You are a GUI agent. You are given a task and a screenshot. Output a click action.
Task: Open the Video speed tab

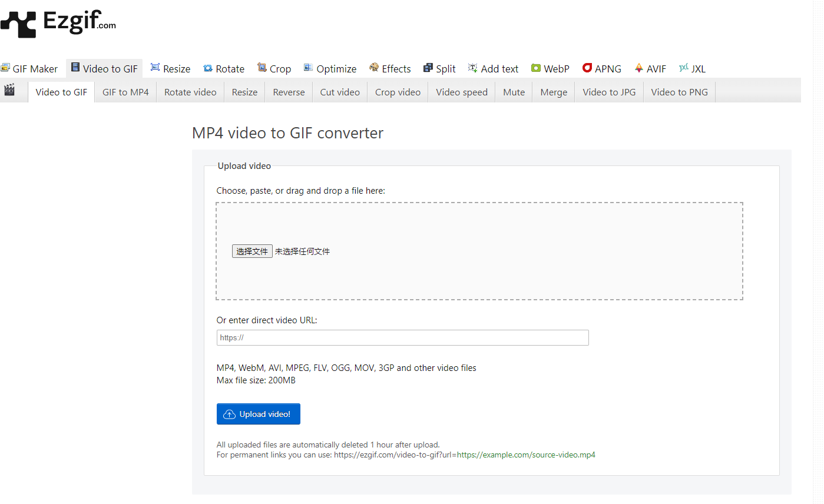click(x=462, y=92)
